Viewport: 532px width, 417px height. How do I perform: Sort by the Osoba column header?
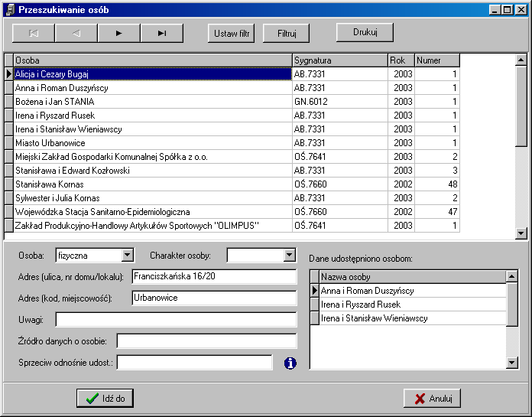tap(153, 60)
